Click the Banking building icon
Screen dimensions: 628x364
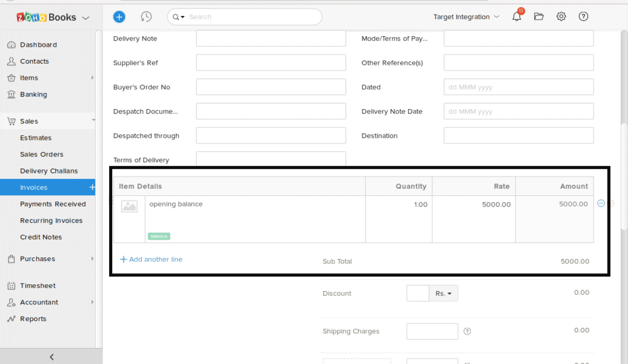pos(11,94)
